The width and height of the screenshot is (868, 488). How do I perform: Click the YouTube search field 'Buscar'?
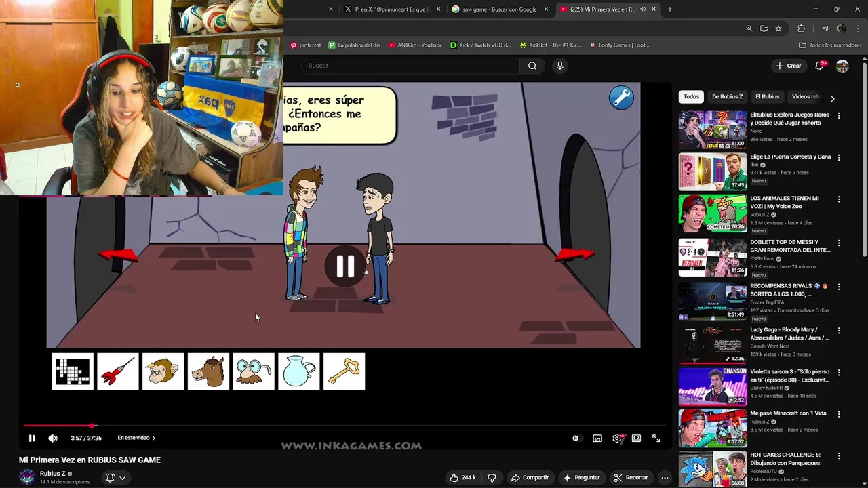(x=410, y=66)
